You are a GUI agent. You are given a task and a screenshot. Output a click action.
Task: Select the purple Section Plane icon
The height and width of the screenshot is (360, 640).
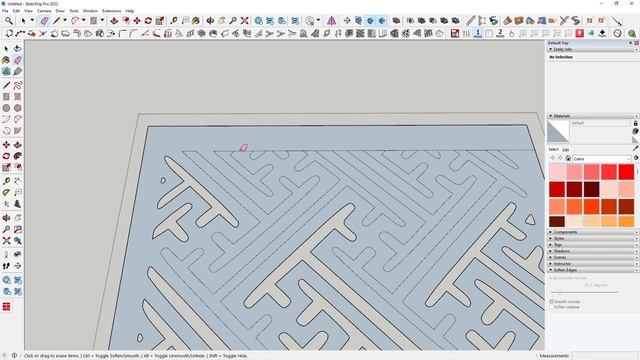(x=331, y=20)
